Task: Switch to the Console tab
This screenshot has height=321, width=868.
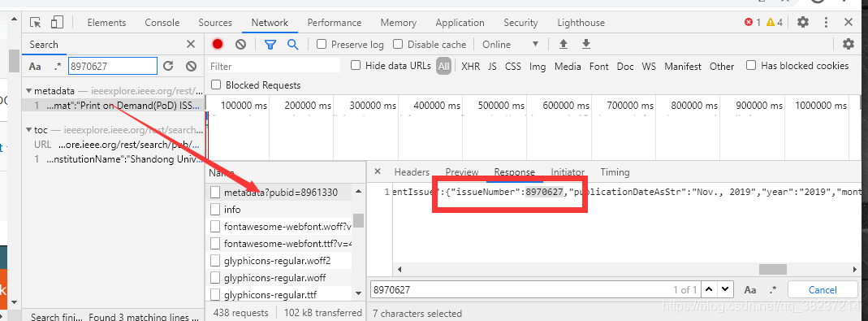Action: [x=162, y=23]
